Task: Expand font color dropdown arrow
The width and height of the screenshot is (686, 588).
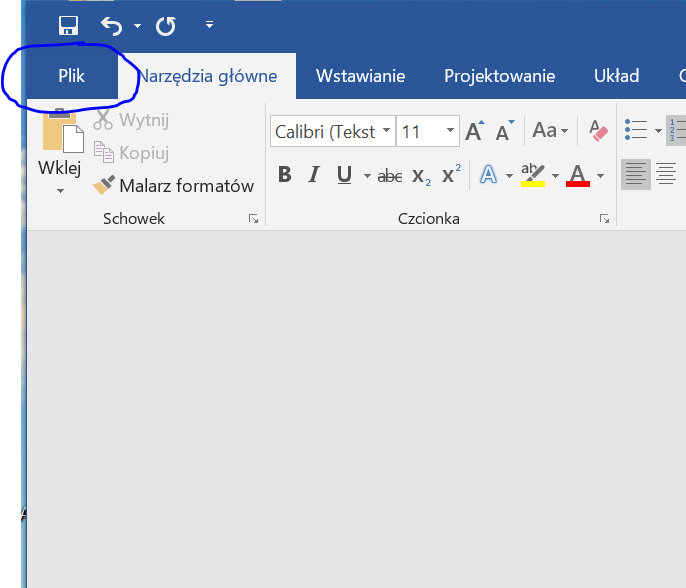Action: (x=601, y=176)
